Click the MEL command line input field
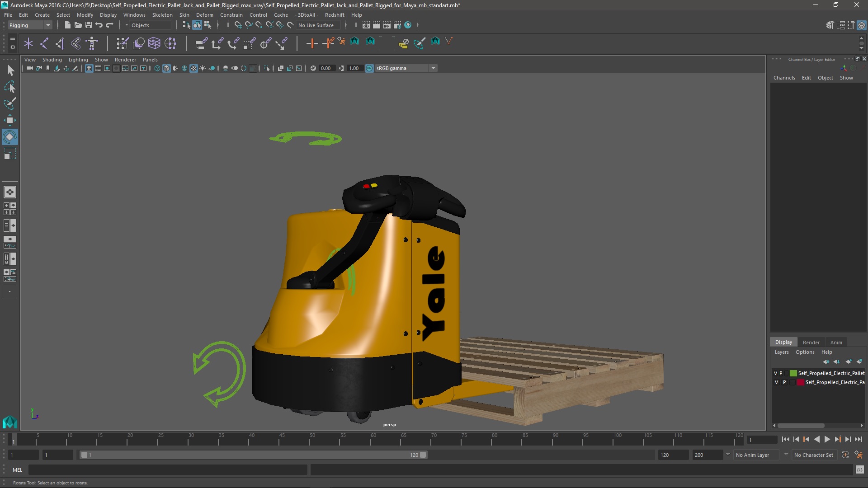This screenshot has height=488, width=868. coord(168,470)
